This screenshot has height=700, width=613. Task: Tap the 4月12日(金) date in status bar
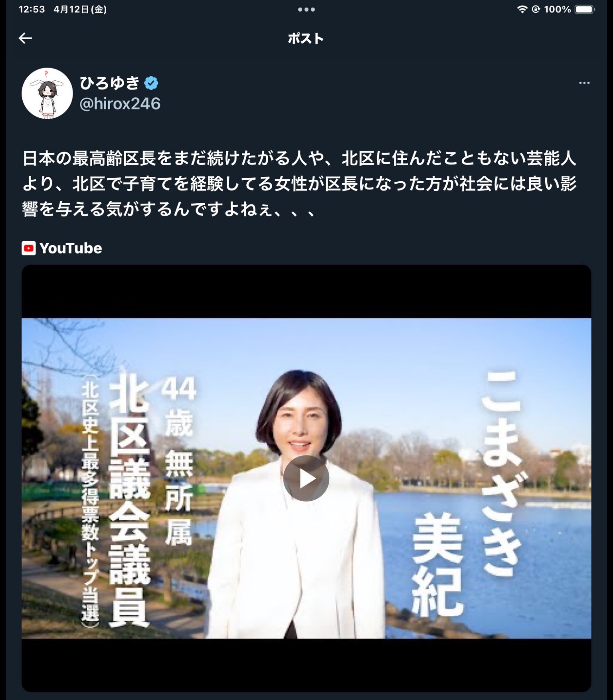[80, 10]
